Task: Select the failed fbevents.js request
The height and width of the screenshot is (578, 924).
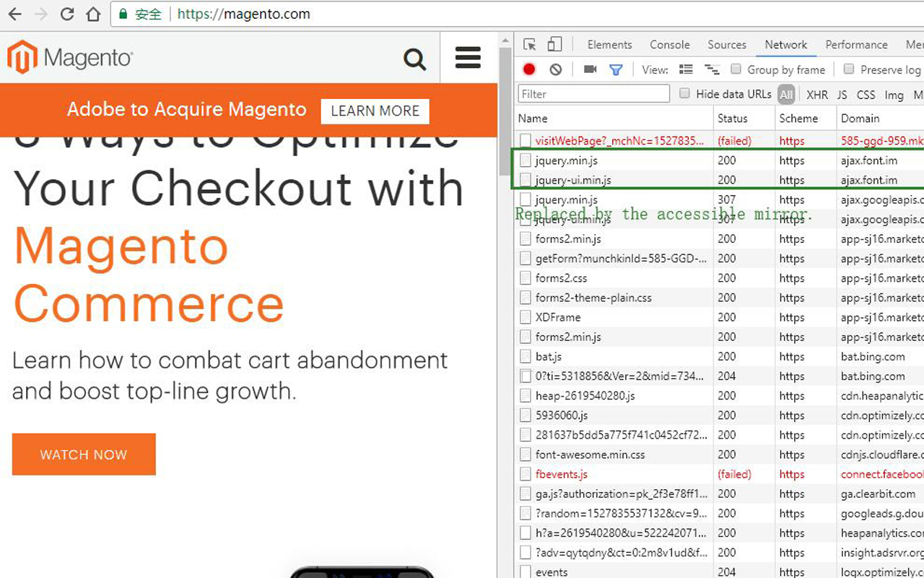Action: click(719, 474)
